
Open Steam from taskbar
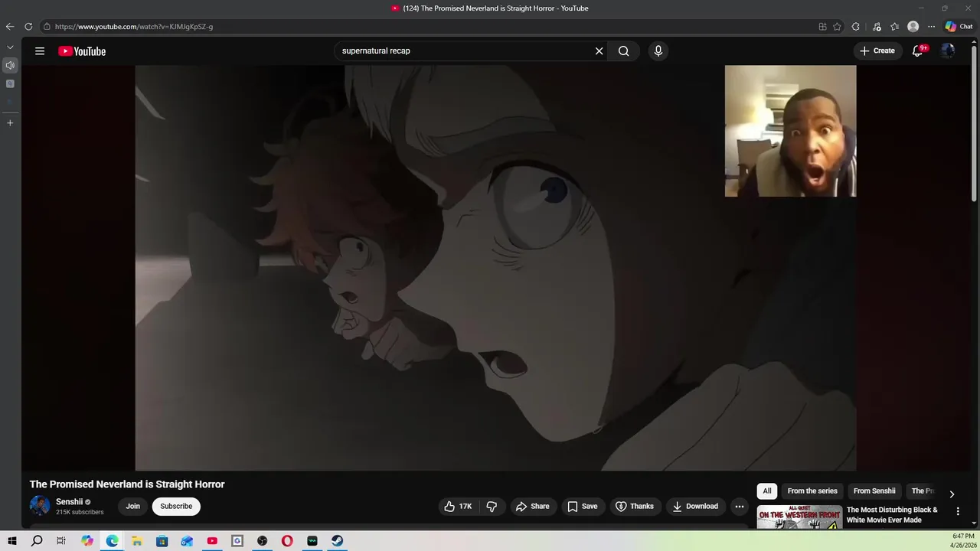[338, 541]
